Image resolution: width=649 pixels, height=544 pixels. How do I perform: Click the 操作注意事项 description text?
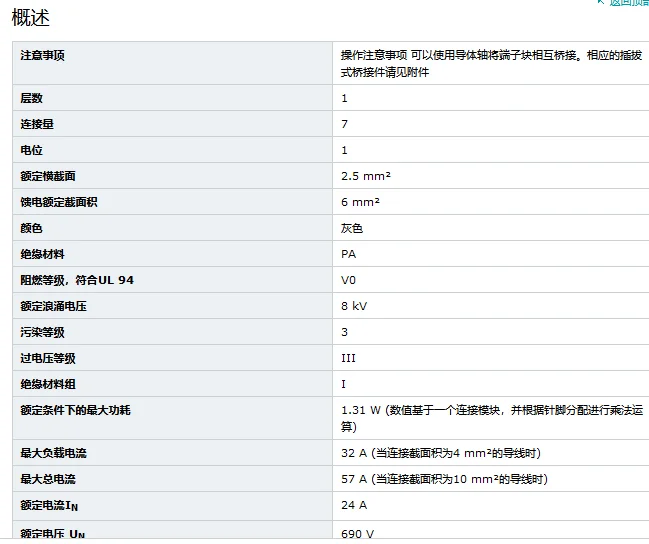click(x=491, y=63)
